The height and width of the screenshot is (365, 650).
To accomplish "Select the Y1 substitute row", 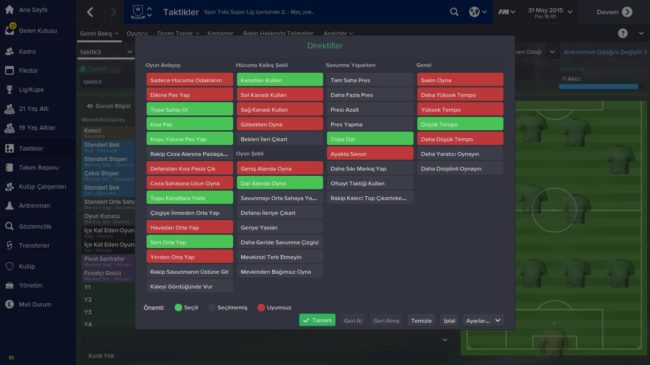I will 108,287.
